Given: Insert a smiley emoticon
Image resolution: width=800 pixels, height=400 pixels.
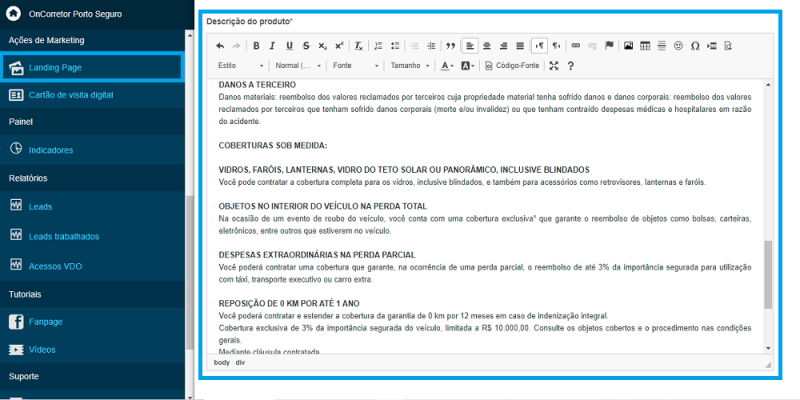Looking at the screenshot, I should pos(678,46).
